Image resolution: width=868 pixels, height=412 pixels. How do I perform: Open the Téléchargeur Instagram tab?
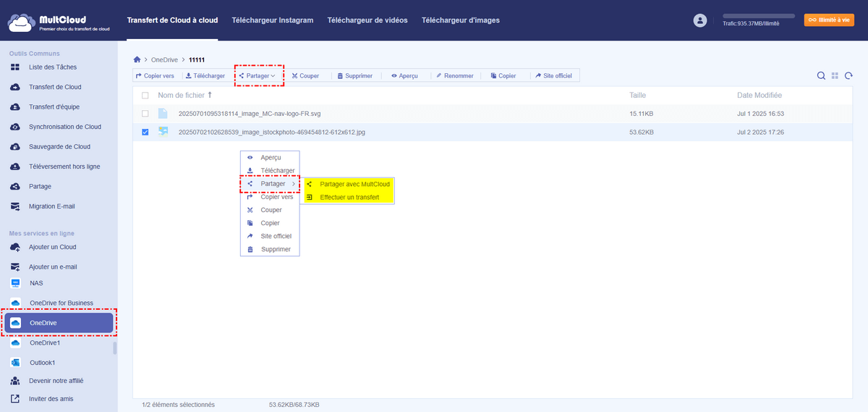(x=273, y=20)
